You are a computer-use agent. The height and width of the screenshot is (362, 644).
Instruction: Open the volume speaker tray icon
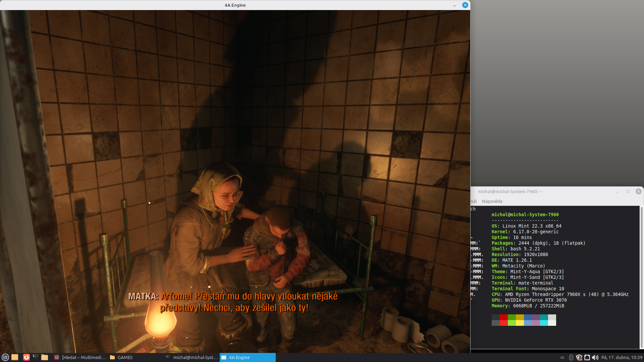pos(595,357)
